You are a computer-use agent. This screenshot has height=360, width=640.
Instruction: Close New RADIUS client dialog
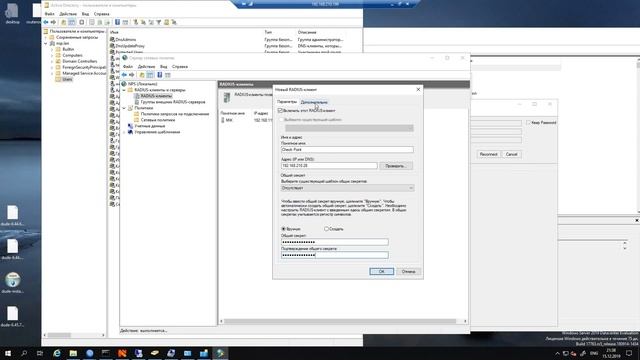click(x=418, y=89)
